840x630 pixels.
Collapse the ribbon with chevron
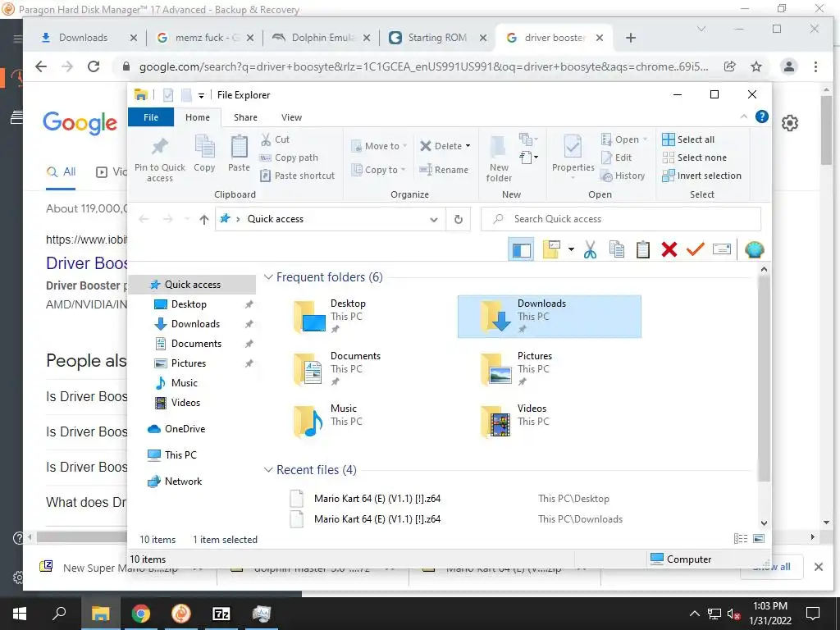pos(743,116)
